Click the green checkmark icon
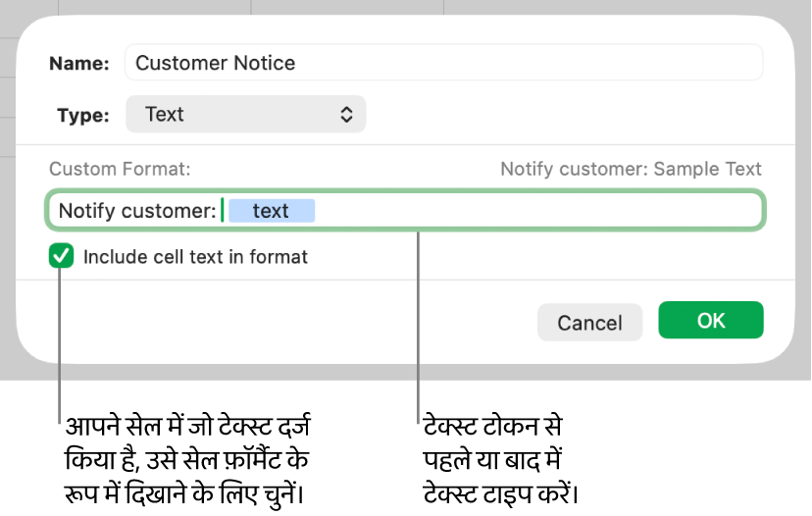Image resolution: width=812 pixels, height=516 pixels. coord(62,257)
